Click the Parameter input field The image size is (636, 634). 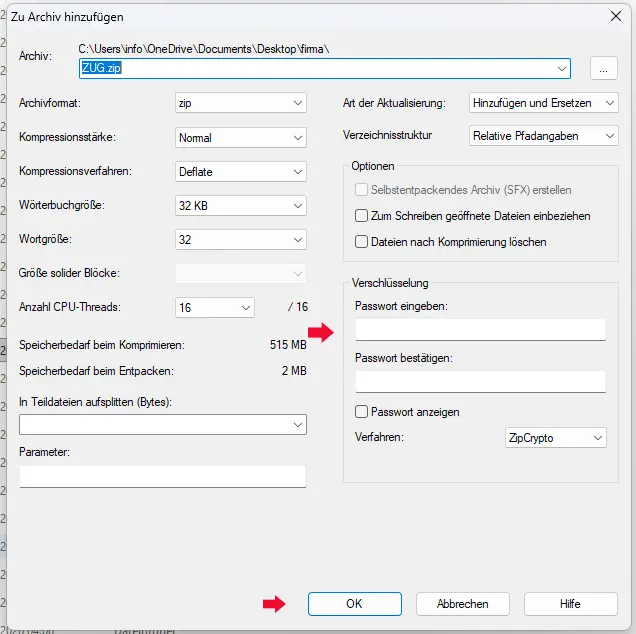(163, 477)
